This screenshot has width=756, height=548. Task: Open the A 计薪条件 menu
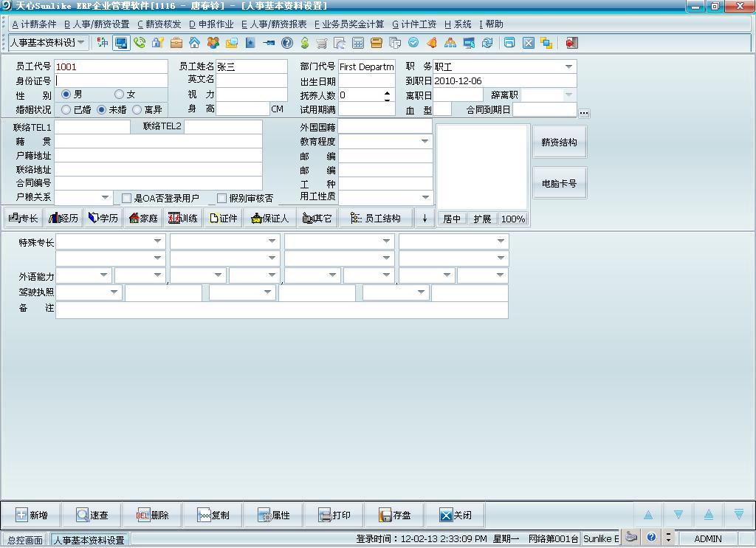[34, 24]
